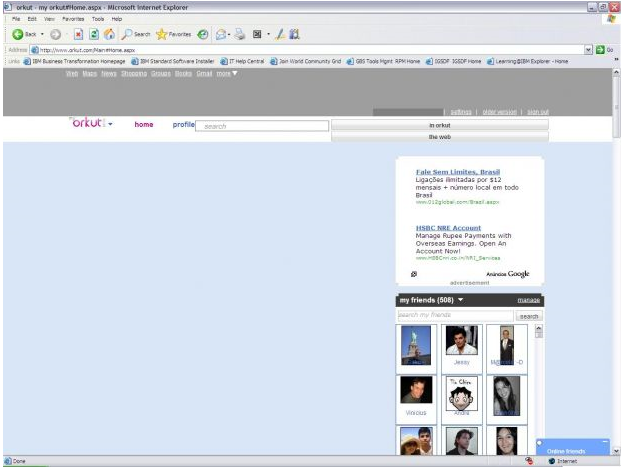Open the File menu

pyautogui.click(x=16, y=19)
